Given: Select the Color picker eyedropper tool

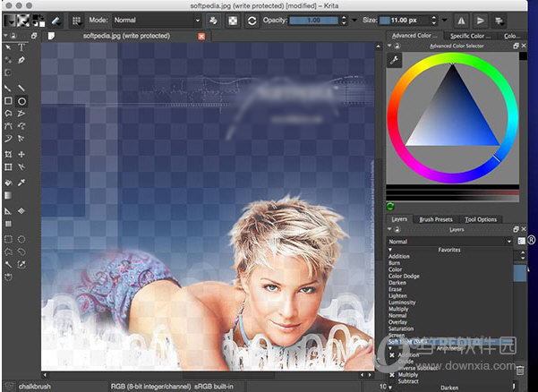Looking at the screenshot, I should pyautogui.click(x=21, y=183).
